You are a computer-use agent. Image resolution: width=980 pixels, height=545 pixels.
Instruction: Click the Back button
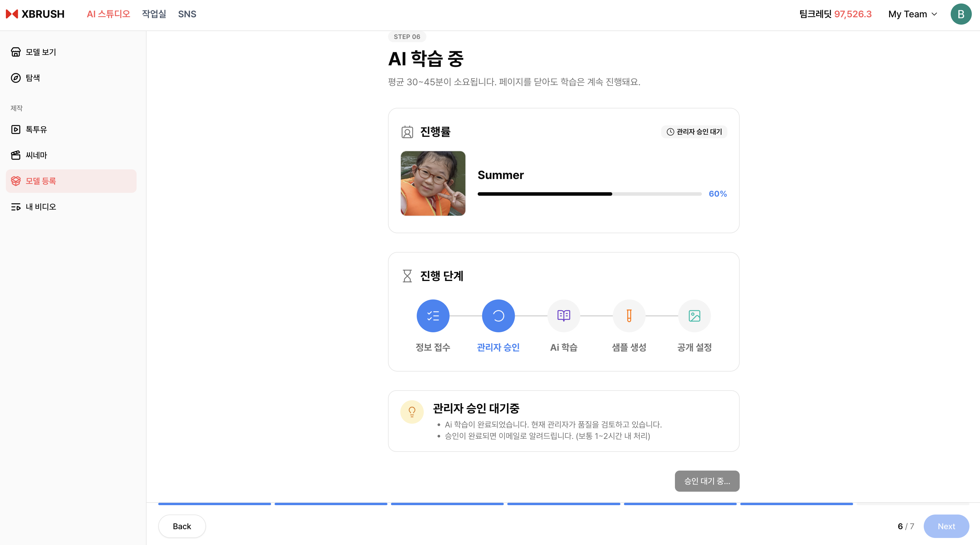182,526
